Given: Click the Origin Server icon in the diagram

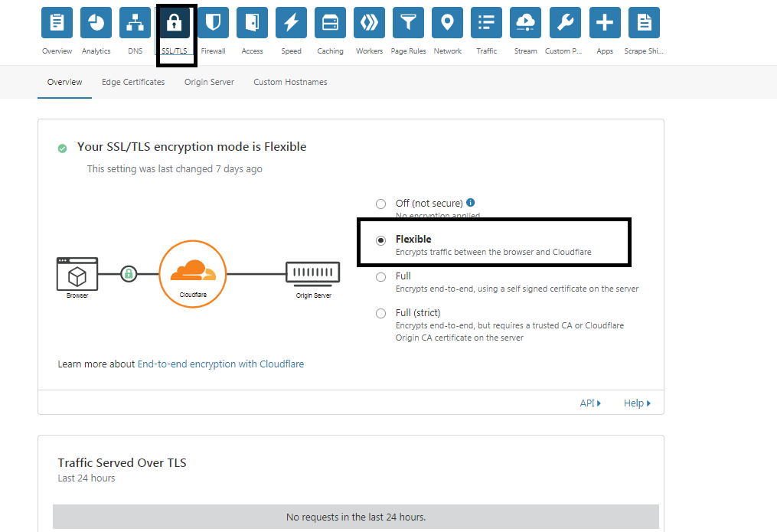Looking at the screenshot, I should (313, 274).
